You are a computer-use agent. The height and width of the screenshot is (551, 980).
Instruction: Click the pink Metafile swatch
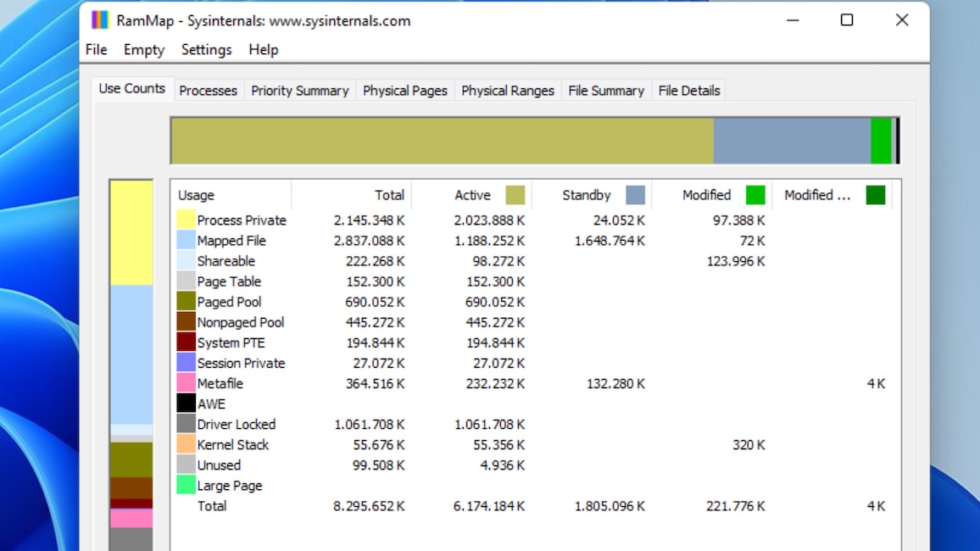pyautogui.click(x=186, y=383)
